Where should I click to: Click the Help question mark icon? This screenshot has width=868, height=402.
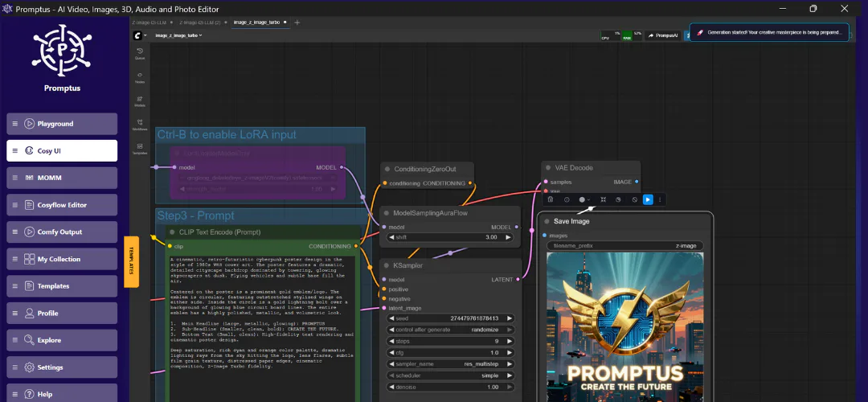coord(30,395)
